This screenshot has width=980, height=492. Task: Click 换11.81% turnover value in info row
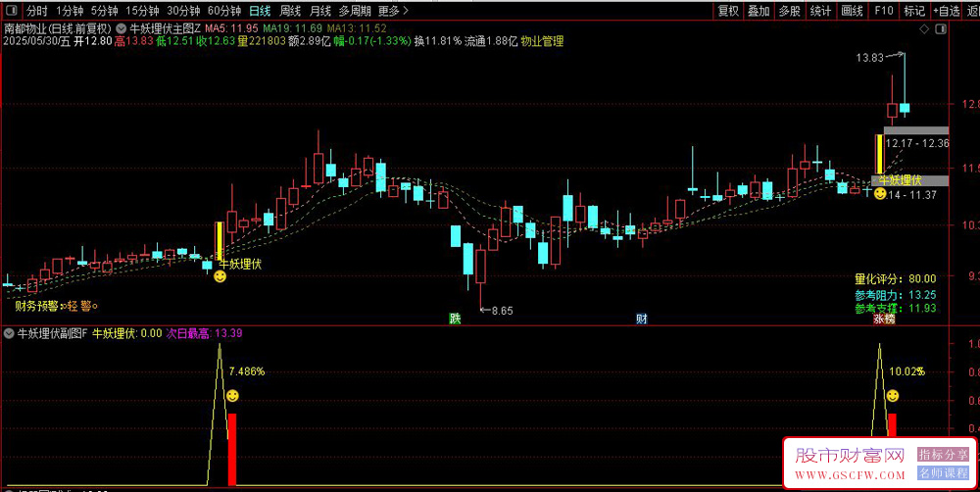click(438, 41)
